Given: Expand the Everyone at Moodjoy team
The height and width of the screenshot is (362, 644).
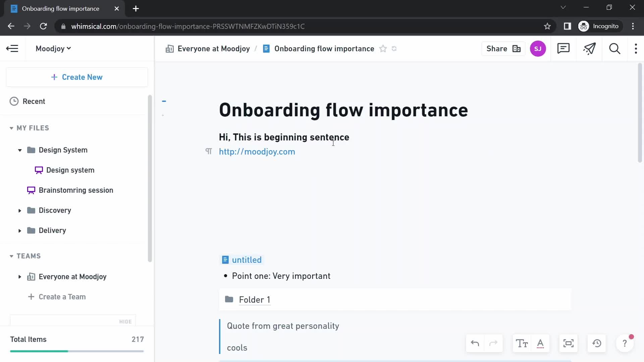Looking at the screenshot, I should coord(20,277).
